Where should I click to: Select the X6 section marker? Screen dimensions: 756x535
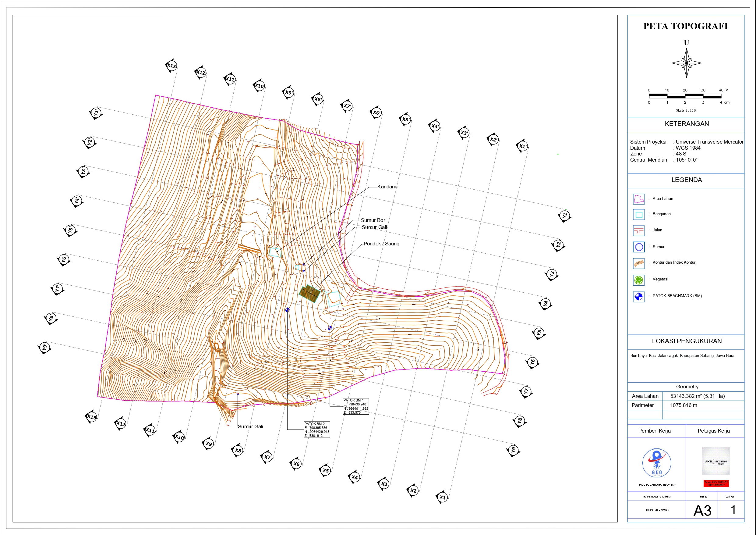[x=296, y=464]
